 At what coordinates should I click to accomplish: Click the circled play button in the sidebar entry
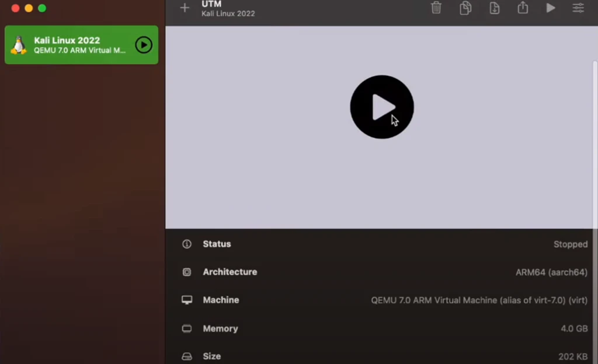(x=144, y=45)
